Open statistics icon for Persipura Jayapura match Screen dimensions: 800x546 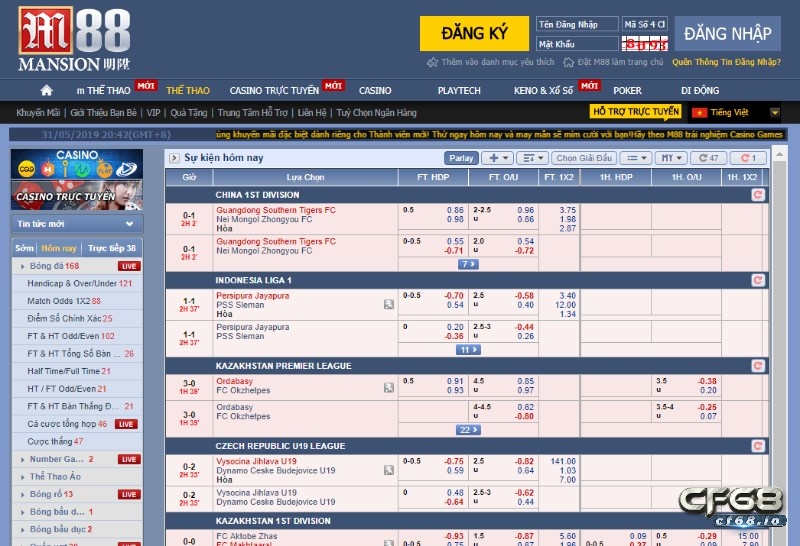[x=389, y=305]
